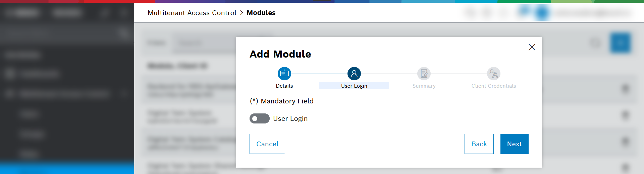This screenshot has width=644, height=174.
Task: Click the Summary step document icon
Action: click(424, 74)
